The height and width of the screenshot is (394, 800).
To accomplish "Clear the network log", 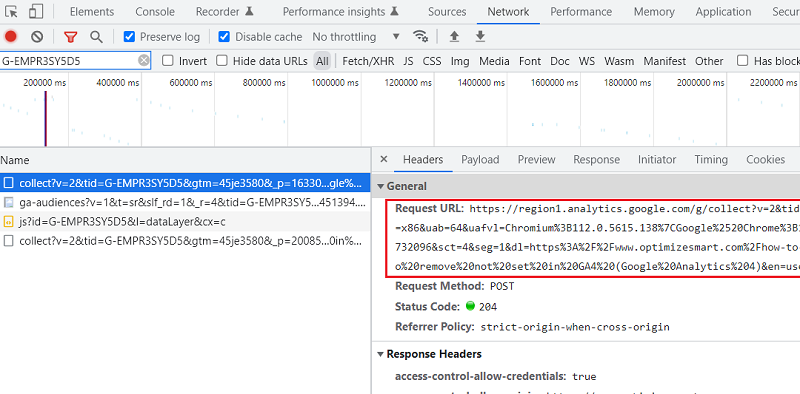I will coord(37,36).
